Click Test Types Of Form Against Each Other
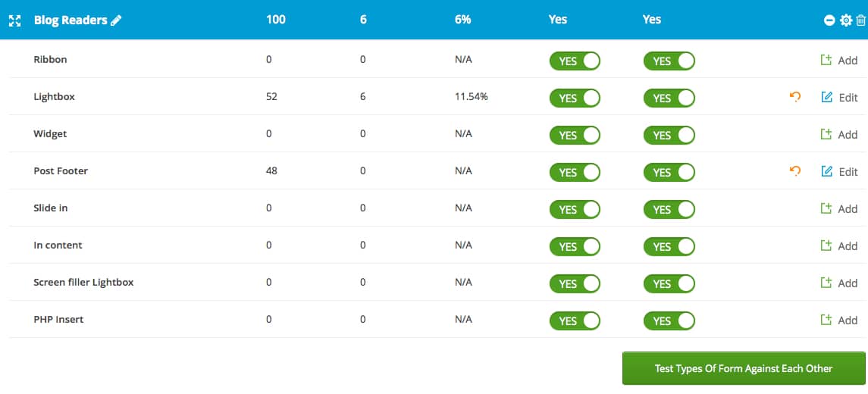The width and height of the screenshot is (868, 394). point(743,368)
